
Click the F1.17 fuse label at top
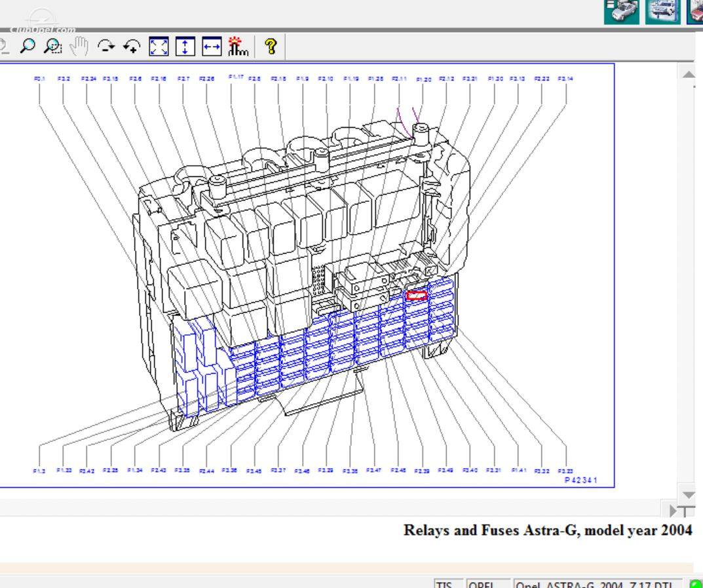(236, 77)
